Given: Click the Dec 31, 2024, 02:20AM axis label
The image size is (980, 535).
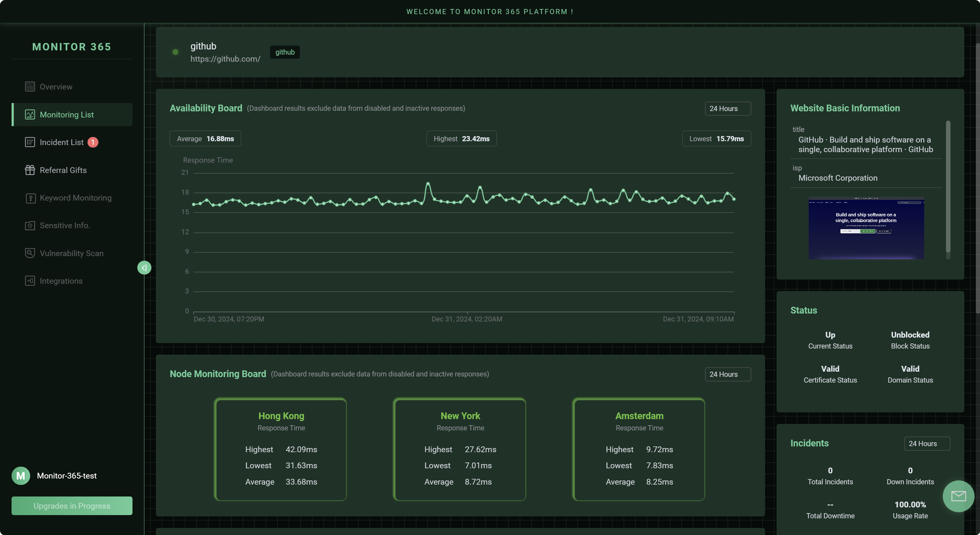Looking at the screenshot, I should [467, 319].
